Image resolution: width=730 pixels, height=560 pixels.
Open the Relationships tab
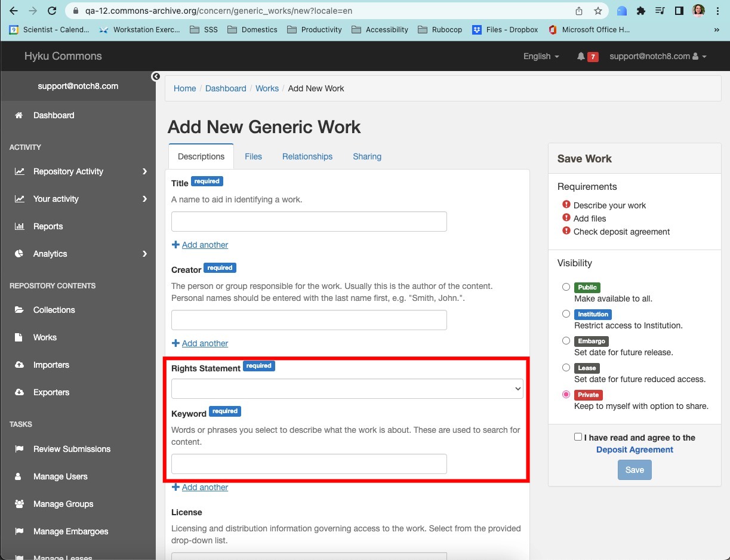(x=307, y=156)
